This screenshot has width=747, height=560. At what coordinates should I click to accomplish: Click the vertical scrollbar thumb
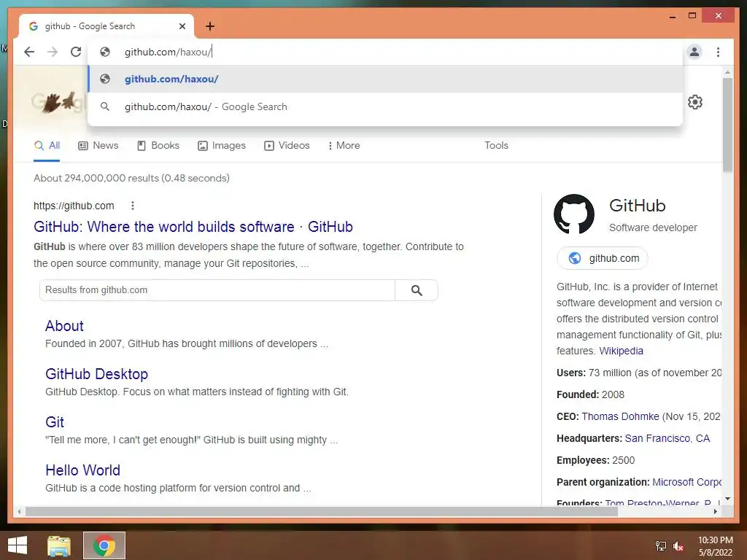[727, 125]
